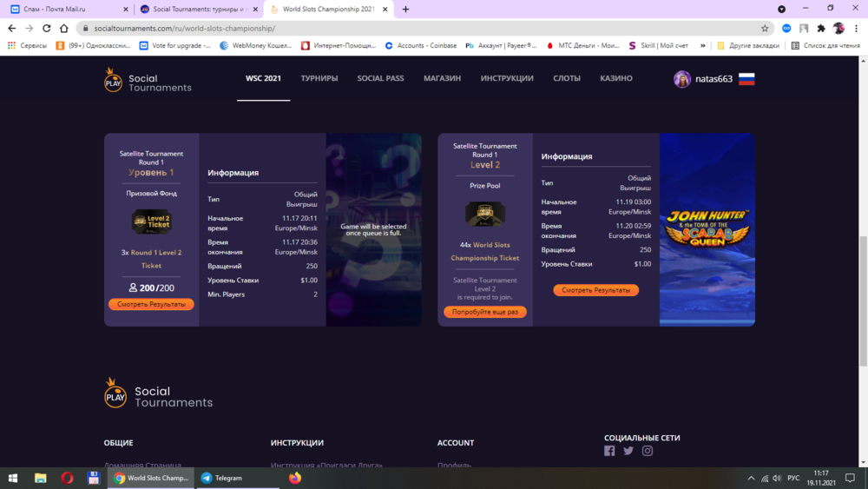This screenshot has height=489, width=868.
Task: Reload the page with the refresh icon
Action: 47,29
